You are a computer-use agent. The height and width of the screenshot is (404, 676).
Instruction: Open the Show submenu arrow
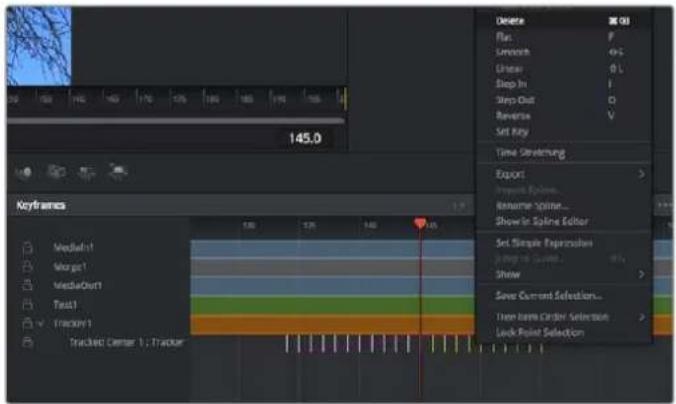click(x=642, y=274)
